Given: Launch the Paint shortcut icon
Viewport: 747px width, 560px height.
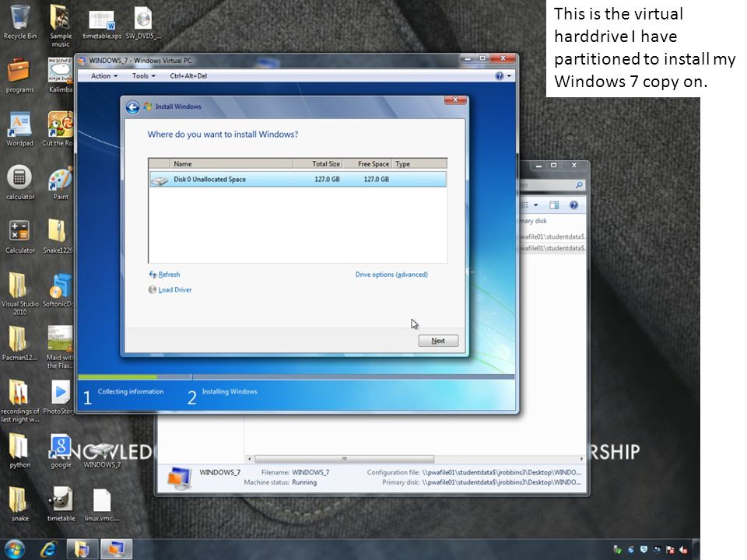Looking at the screenshot, I should pos(61,179).
